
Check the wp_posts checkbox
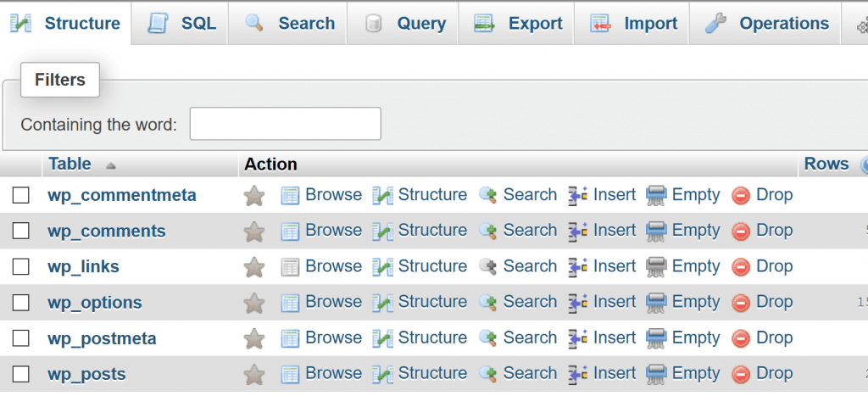tap(21, 374)
